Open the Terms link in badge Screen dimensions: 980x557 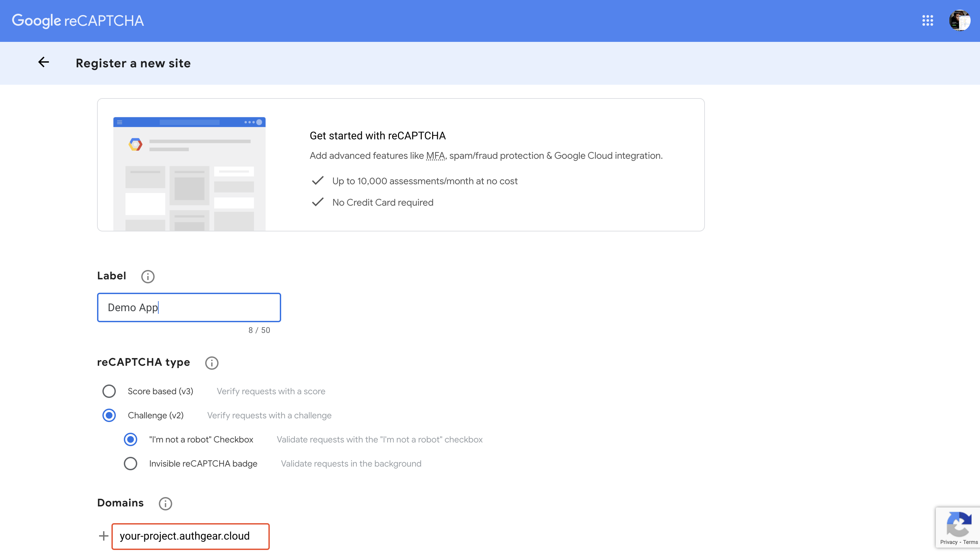pyautogui.click(x=970, y=542)
